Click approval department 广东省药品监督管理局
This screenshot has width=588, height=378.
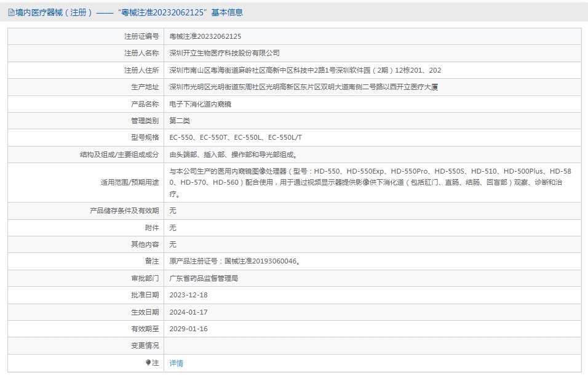(204, 278)
